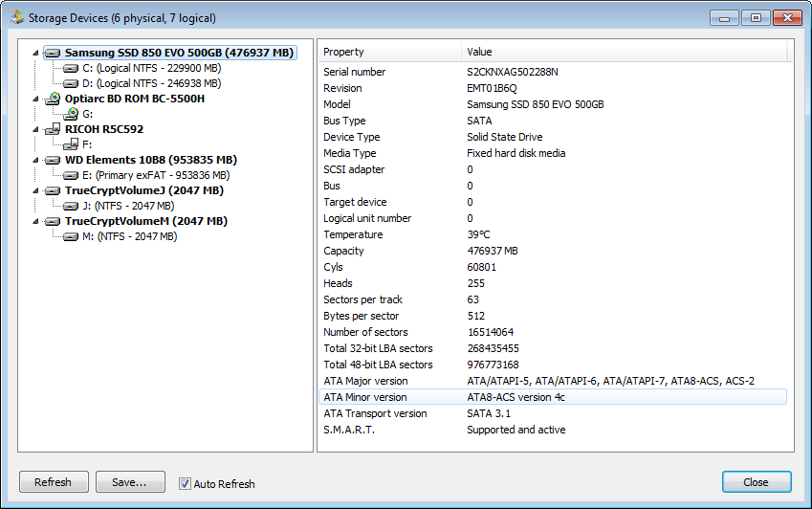Click the Refresh button

click(x=54, y=482)
